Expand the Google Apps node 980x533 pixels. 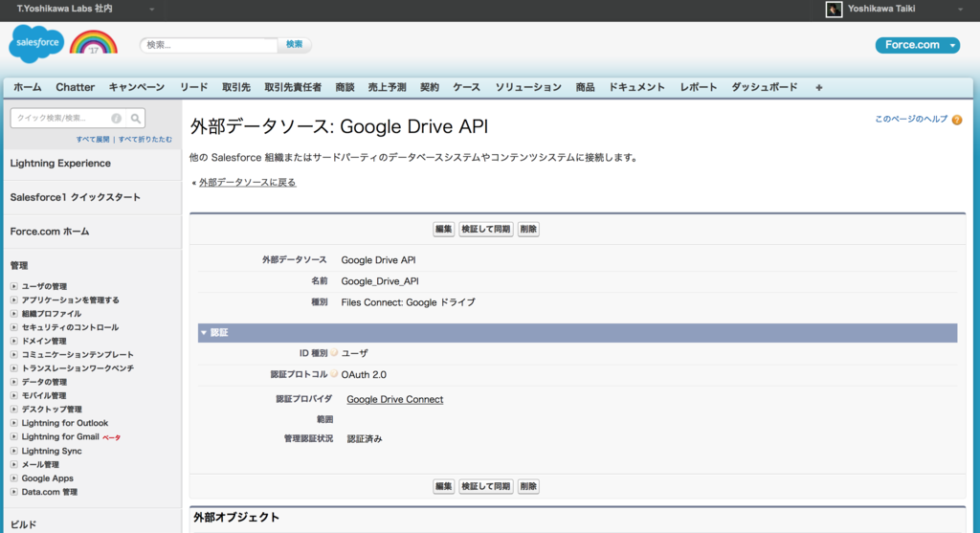pos(13,478)
